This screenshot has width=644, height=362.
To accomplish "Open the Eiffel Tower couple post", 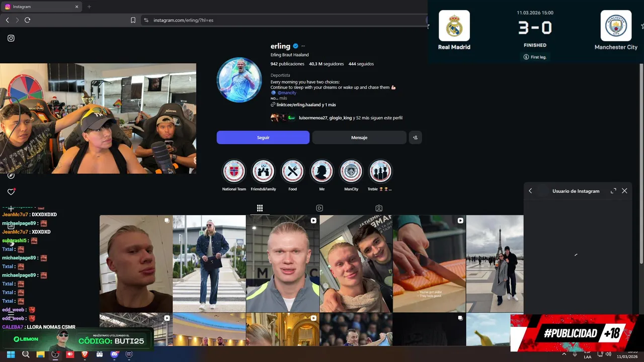I will 495,263.
